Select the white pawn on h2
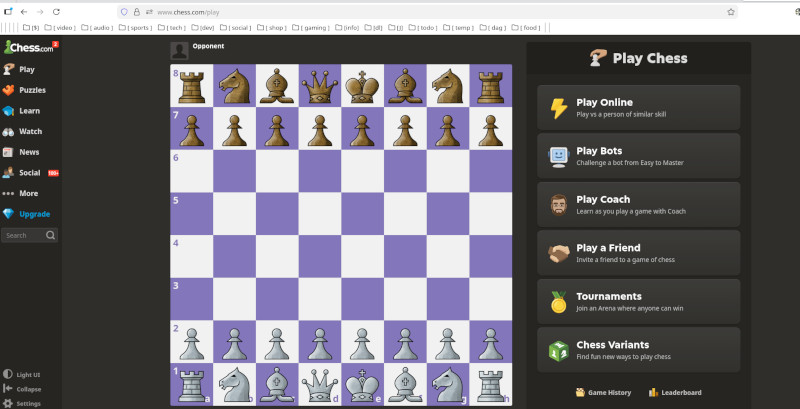The image size is (800, 409). point(491,342)
